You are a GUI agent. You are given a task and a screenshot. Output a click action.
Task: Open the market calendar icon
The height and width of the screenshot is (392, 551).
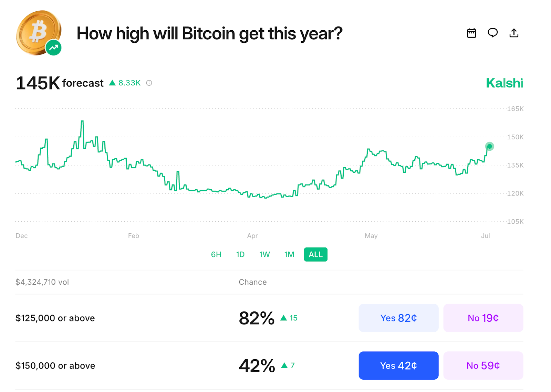click(x=471, y=33)
